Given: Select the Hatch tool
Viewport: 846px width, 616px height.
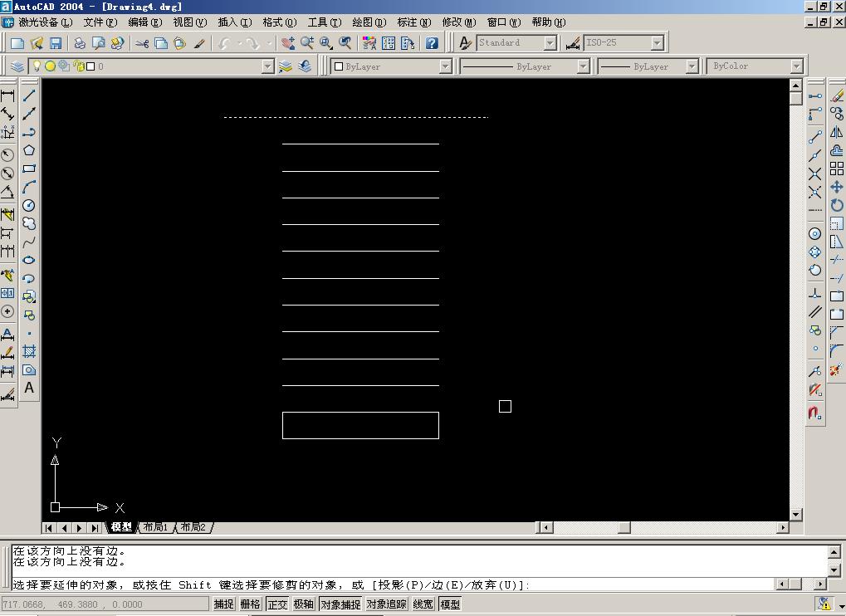Looking at the screenshot, I should coord(29,352).
